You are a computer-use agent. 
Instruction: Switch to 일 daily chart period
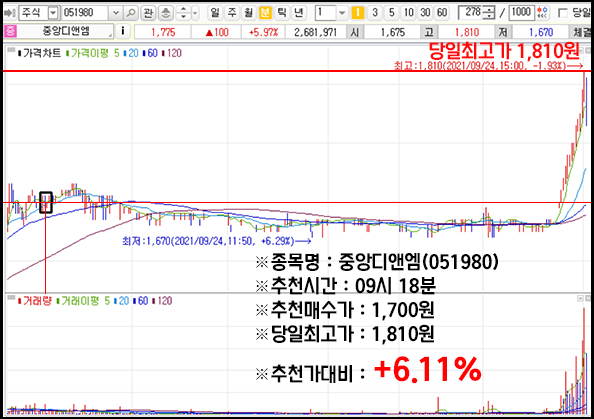215,13
